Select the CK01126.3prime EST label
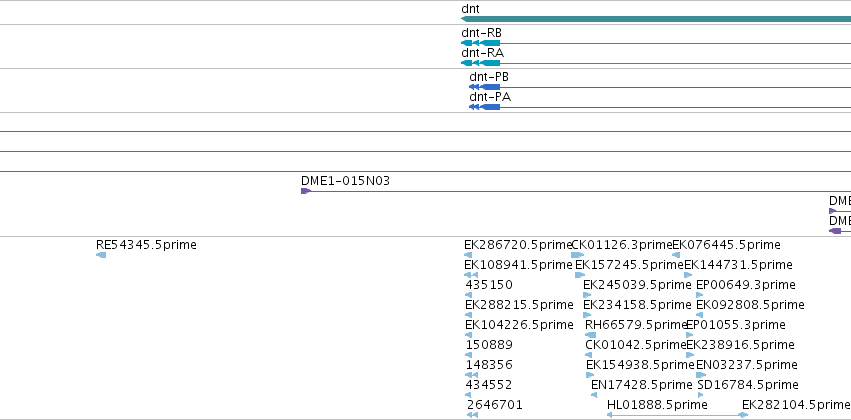Image resolution: width=851 pixels, height=420 pixels. tap(622, 245)
